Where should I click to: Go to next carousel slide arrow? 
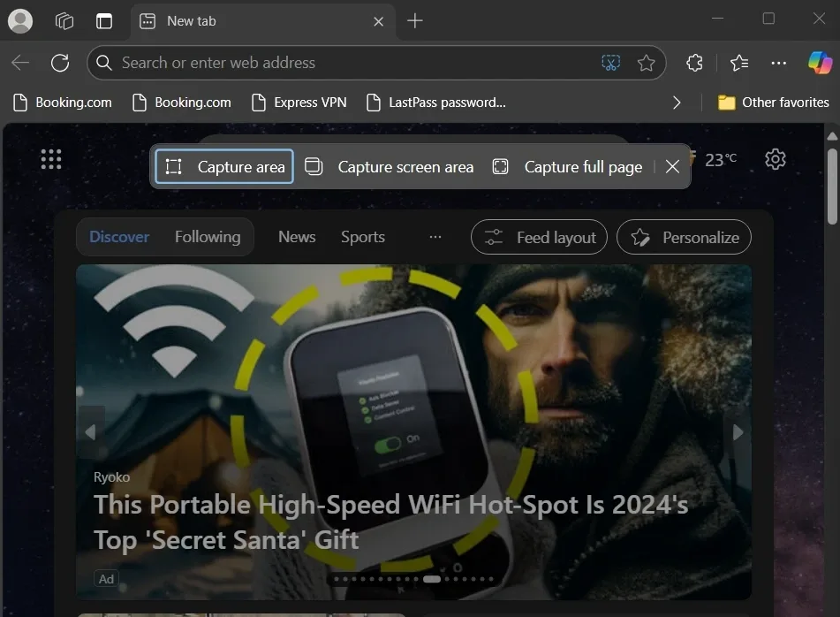(x=738, y=432)
